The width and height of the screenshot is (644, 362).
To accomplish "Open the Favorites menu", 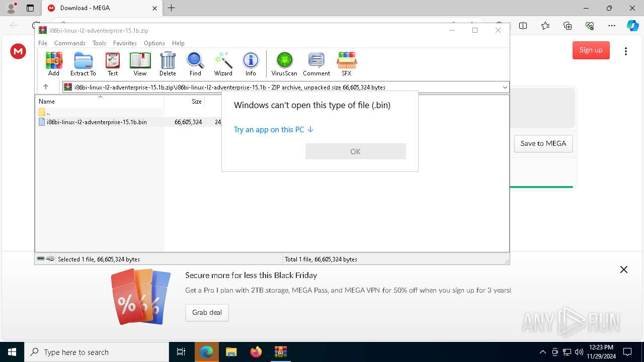I will tap(125, 43).
